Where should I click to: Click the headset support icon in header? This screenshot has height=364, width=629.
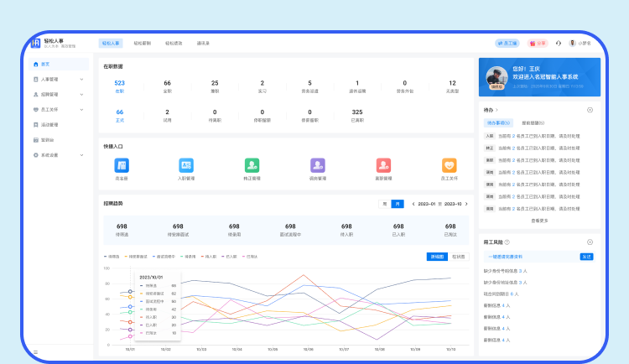pos(559,43)
